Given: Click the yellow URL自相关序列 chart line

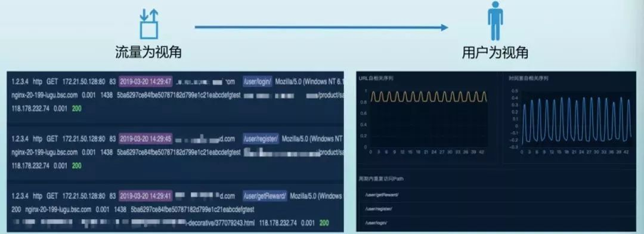Looking at the screenshot, I should 429,97.
